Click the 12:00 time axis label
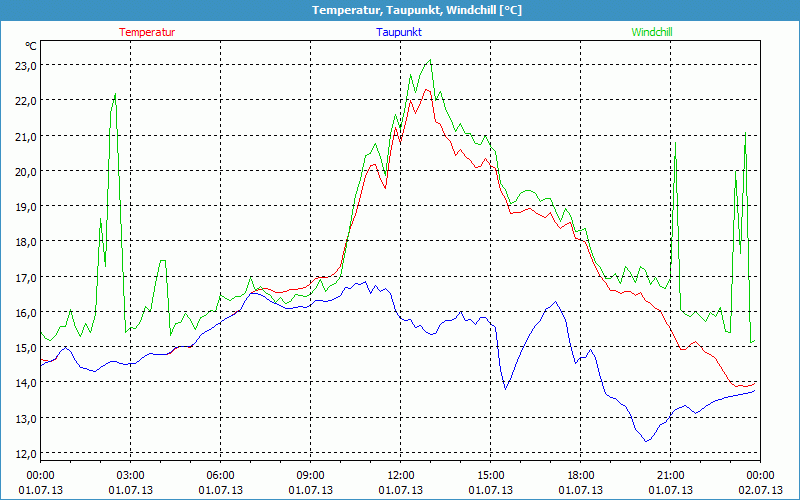The image size is (800, 500). pyautogui.click(x=401, y=475)
